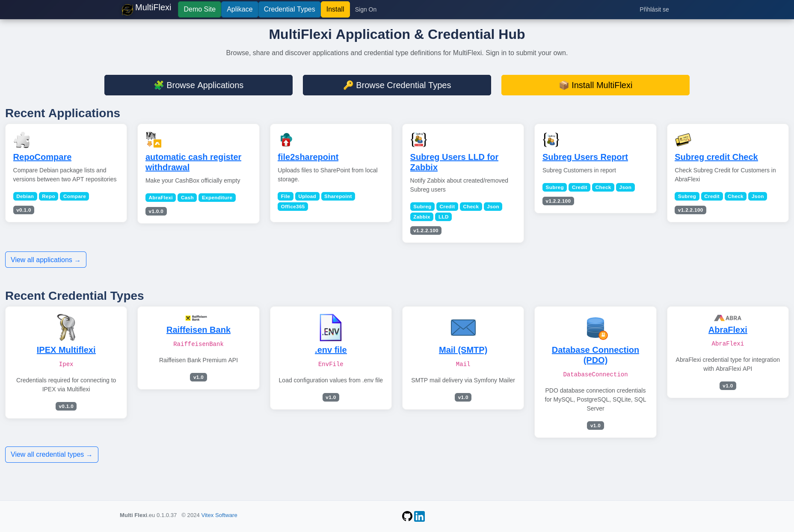Click the Sign On nav link
794x532 pixels.
coord(366,9)
